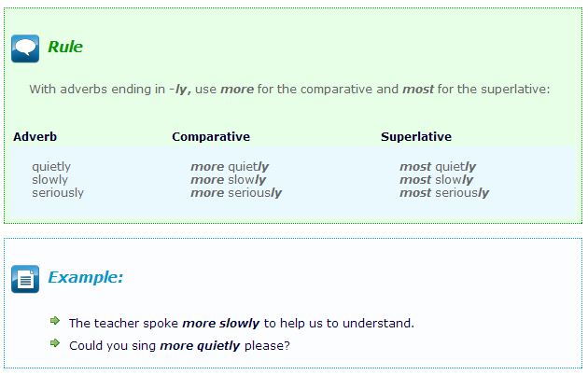Select the Comparative column header
Screen dimensions: 588x375
(x=211, y=137)
